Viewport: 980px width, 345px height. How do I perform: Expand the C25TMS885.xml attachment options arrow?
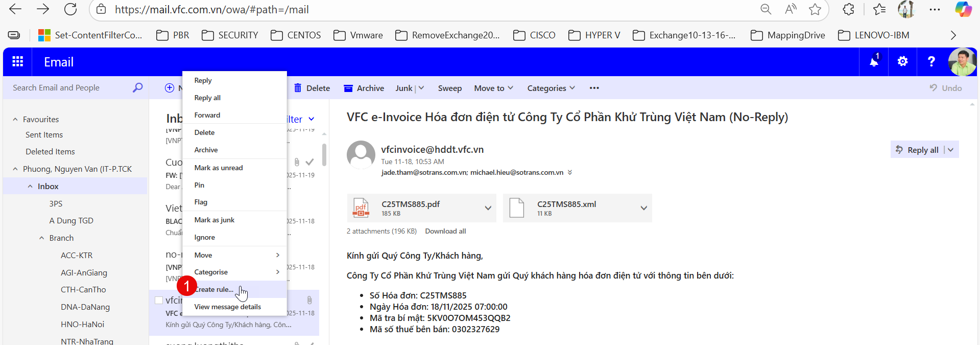click(x=643, y=208)
